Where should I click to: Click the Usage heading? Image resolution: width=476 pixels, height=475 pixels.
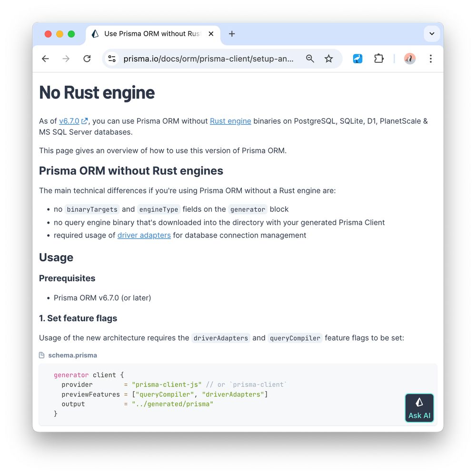[x=56, y=257]
